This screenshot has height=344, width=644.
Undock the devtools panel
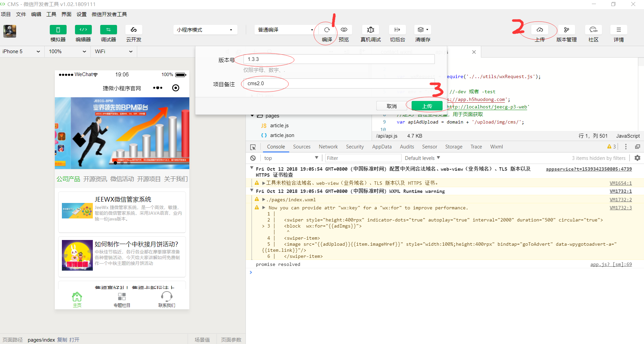click(637, 147)
